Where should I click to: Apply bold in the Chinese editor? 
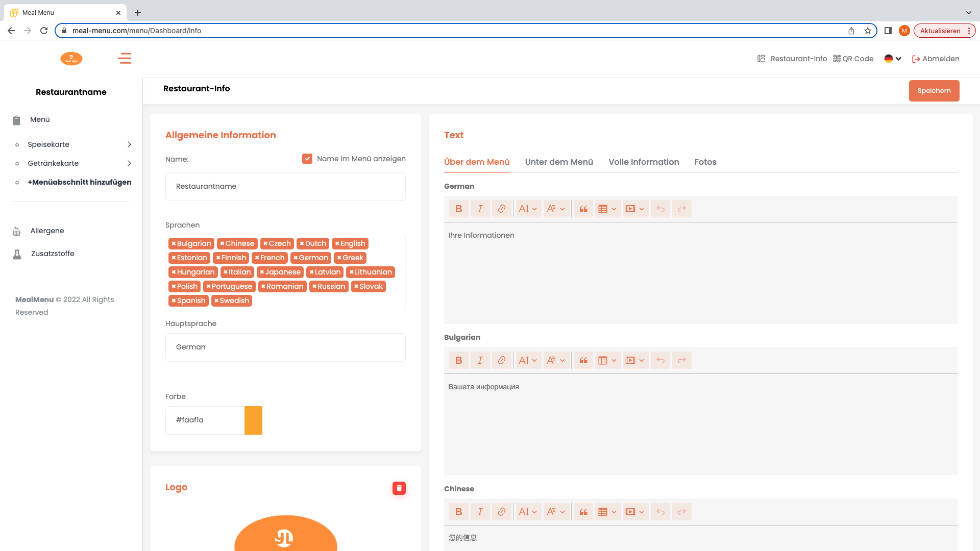click(458, 512)
